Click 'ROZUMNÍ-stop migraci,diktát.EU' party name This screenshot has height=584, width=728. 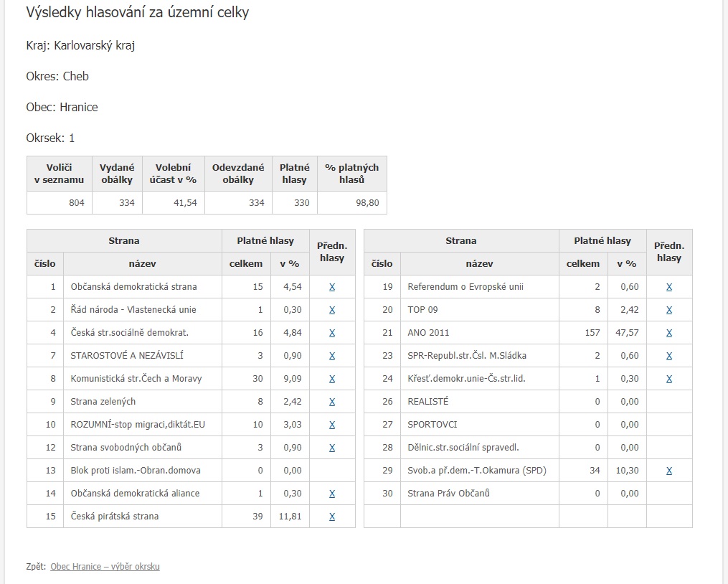(138, 424)
